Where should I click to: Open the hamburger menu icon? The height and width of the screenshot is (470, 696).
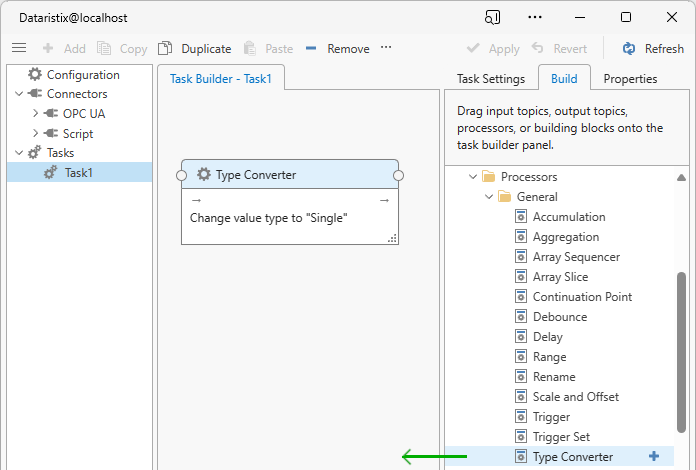[x=19, y=48]
